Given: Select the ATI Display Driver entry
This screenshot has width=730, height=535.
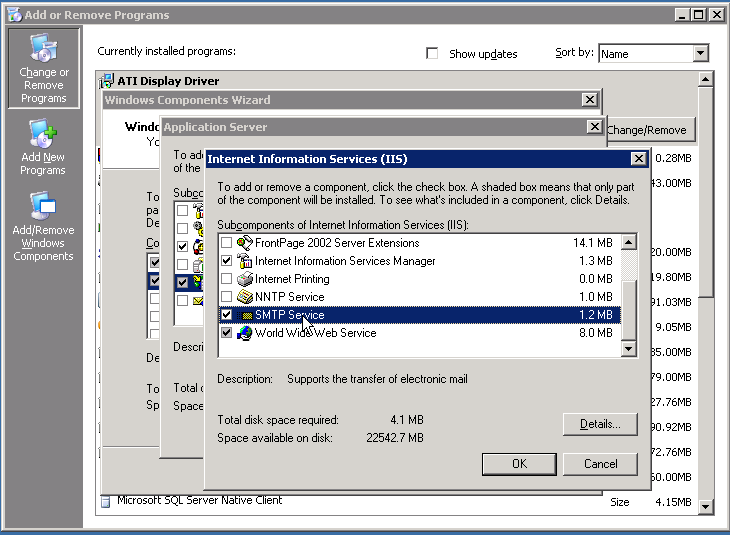Looking at the screenshot, I should 168,81.
